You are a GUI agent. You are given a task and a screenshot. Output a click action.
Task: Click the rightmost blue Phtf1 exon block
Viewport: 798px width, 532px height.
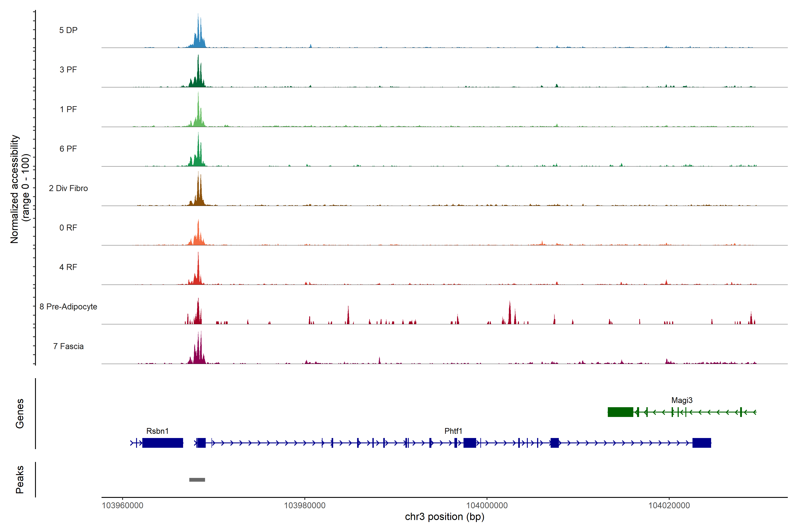tap(702, 443)
